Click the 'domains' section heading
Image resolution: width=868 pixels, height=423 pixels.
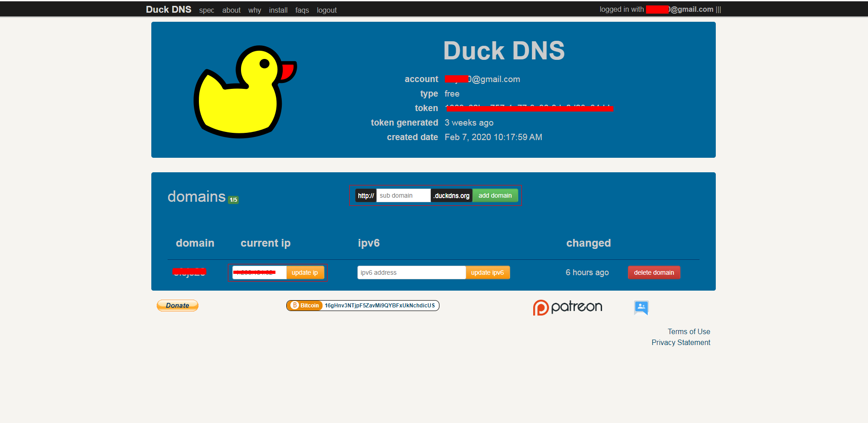[197, 196]
